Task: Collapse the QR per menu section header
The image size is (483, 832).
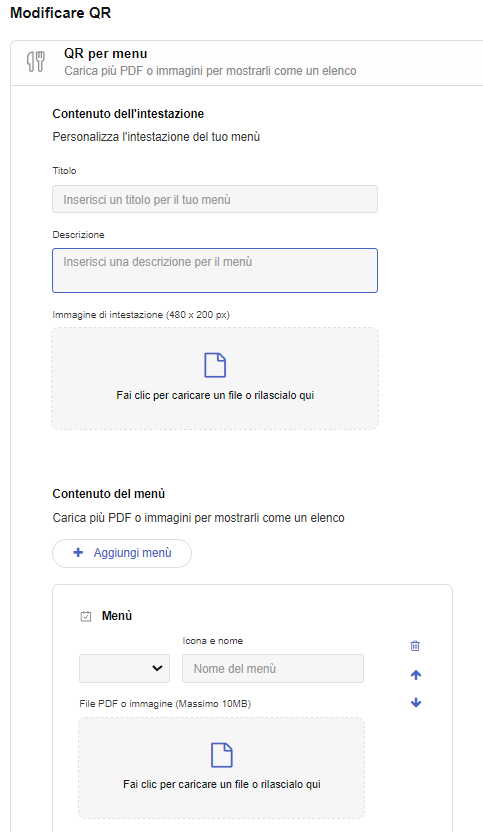Action: point(247,63)
